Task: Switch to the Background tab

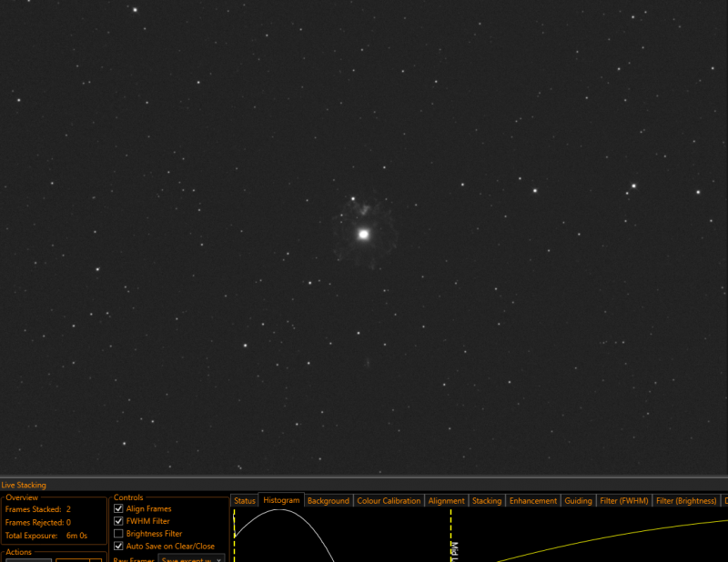Action: point(329,501)
